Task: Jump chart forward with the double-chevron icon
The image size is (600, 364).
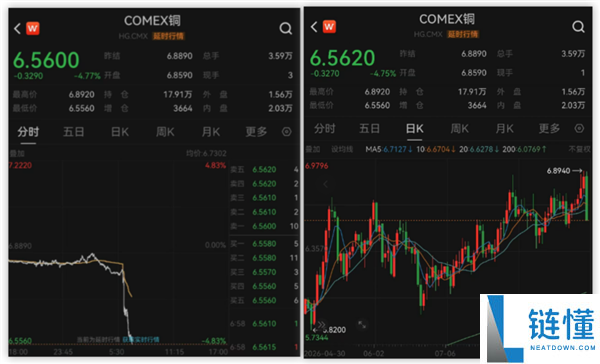Action: (x=321, y=325)
